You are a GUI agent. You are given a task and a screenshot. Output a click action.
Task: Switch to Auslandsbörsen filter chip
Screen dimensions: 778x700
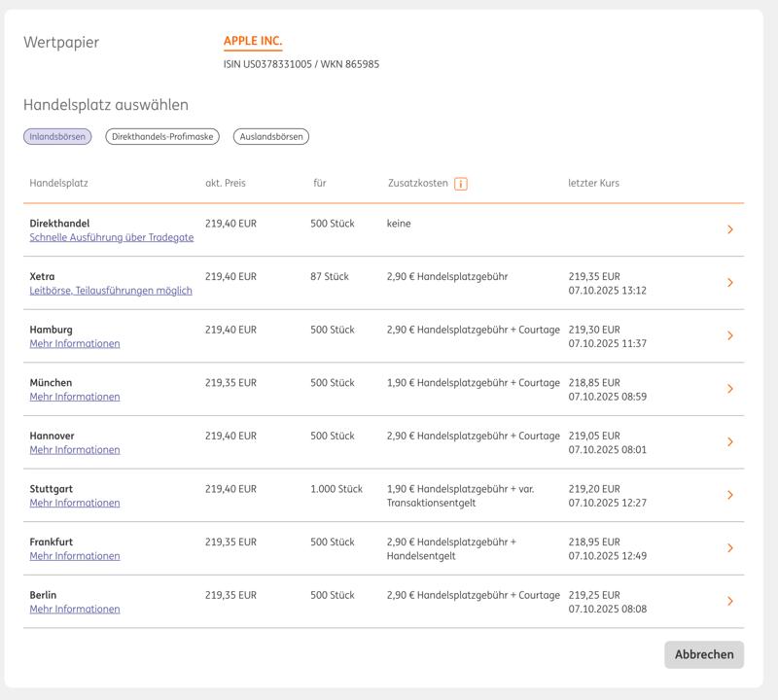(x=271, y=137)
